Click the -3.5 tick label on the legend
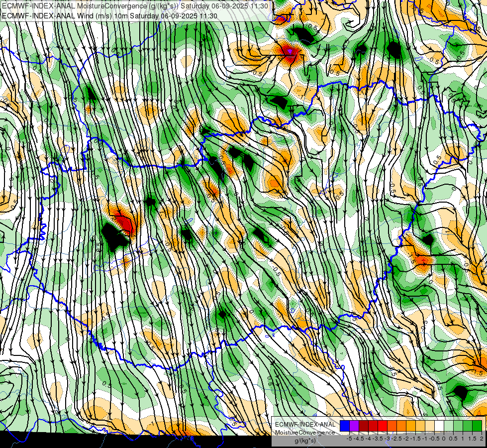This screenshot has width=487, height=448. point(378,439)
